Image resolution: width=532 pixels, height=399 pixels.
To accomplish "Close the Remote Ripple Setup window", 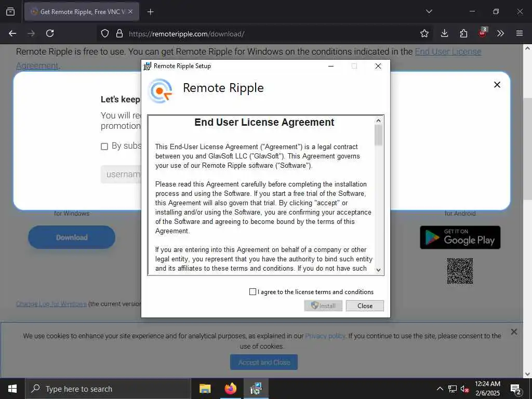I will (378, 66).
